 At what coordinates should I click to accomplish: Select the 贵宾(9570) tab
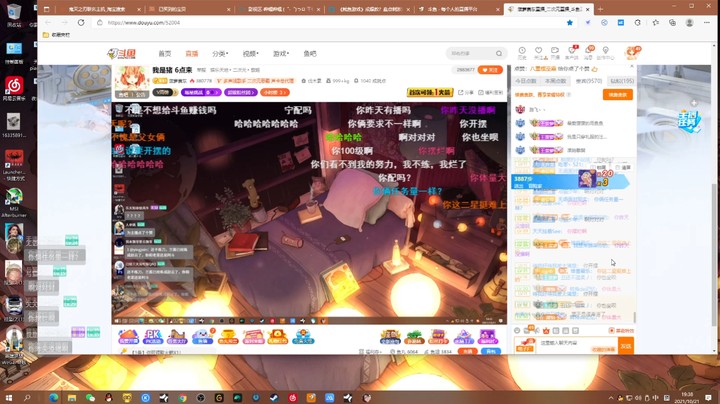[589, 81]
